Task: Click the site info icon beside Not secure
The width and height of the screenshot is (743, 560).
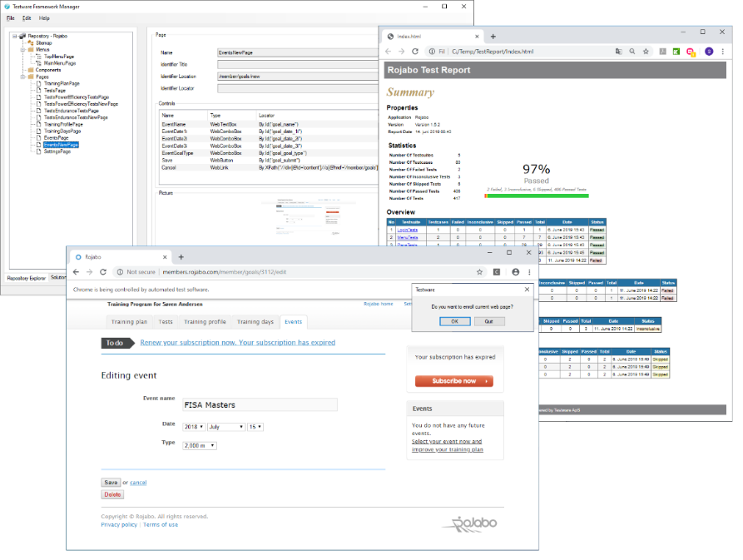Action: click(120, 272)
